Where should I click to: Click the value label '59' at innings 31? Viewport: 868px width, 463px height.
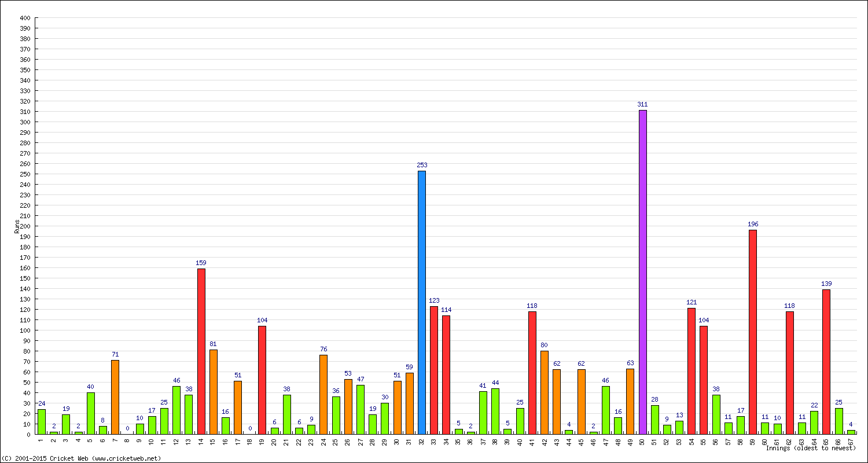coord(410,367)
